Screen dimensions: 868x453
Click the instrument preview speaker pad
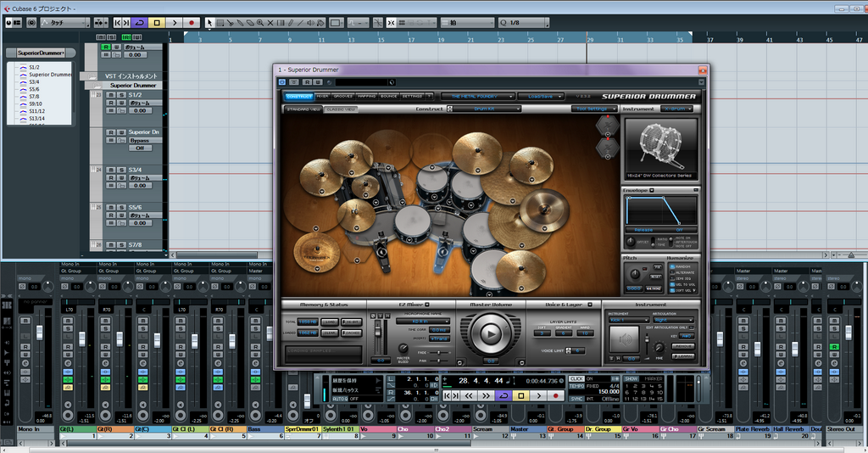pyautogui.click(x=625, y=339)
